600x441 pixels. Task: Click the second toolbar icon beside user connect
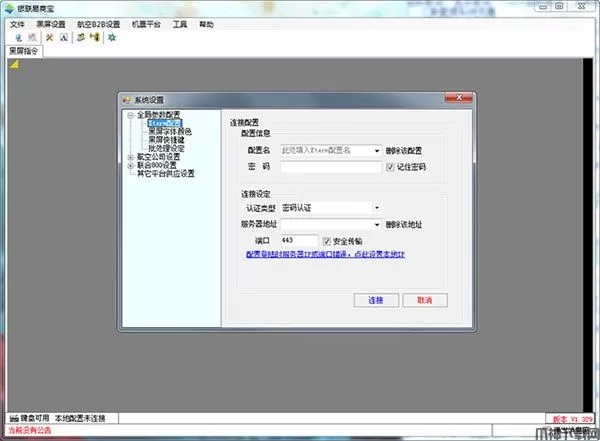tap(29, 37)
